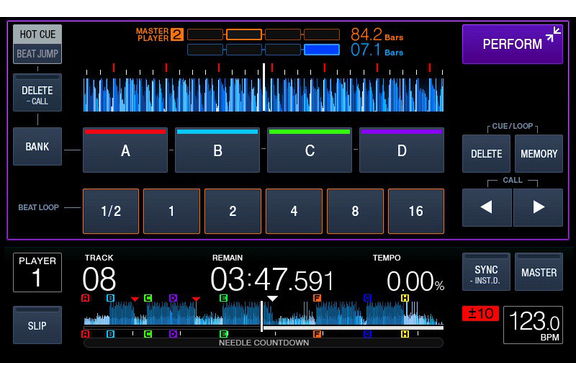The width and height of the screenshot is (576, 380).
Task: Tap the zoomed blue waveform display
Action: pos(263,94)
